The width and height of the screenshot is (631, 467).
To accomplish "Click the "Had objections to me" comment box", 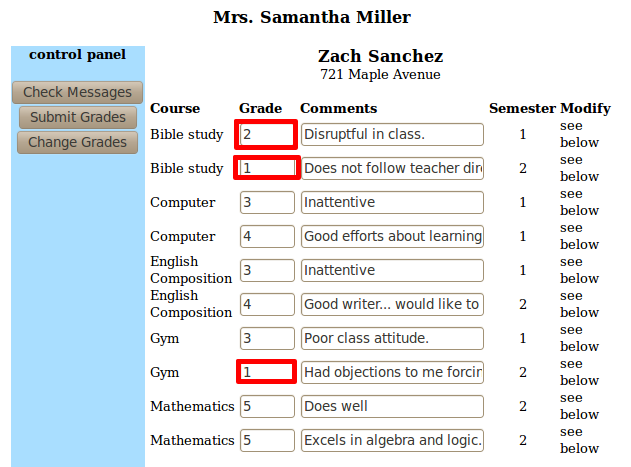I will (392, 372).
